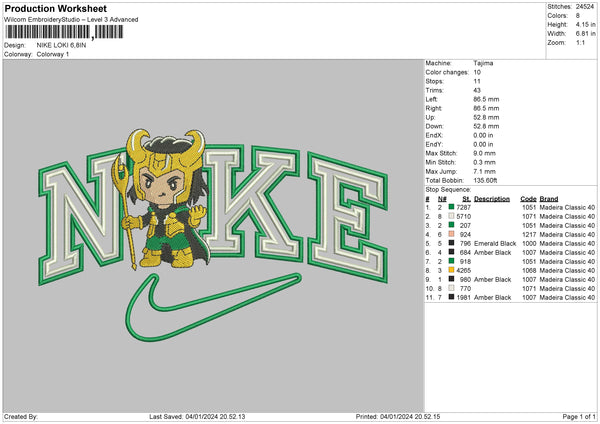
Task: Click the green swatch in stop row 1
Action: pyautogui.click(x=452, y=207)
